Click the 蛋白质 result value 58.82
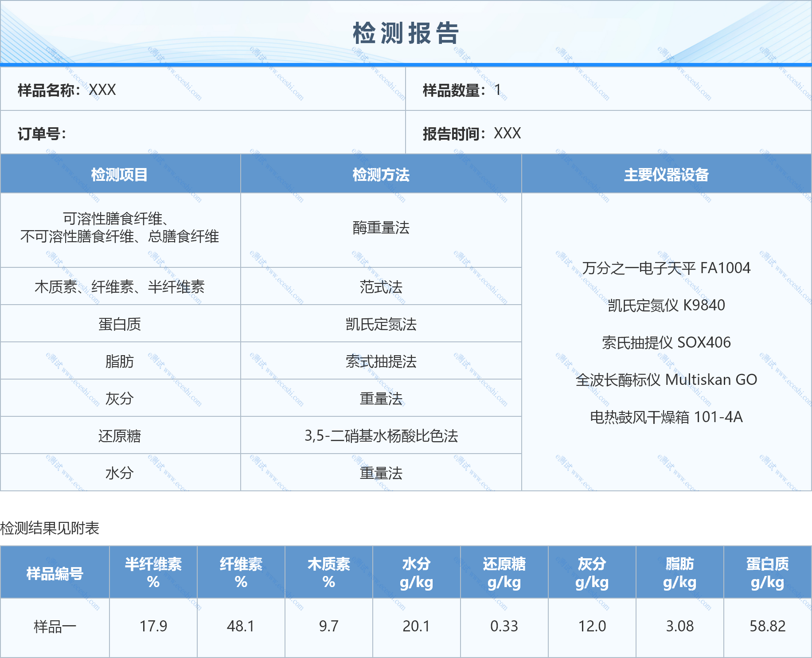 click(x=768, y=626)
